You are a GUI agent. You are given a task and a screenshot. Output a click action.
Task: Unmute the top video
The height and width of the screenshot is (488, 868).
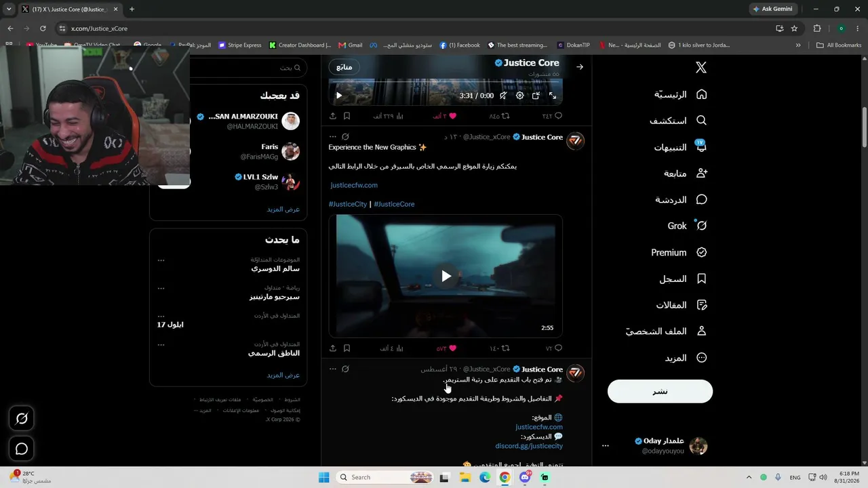coord(503,96)
